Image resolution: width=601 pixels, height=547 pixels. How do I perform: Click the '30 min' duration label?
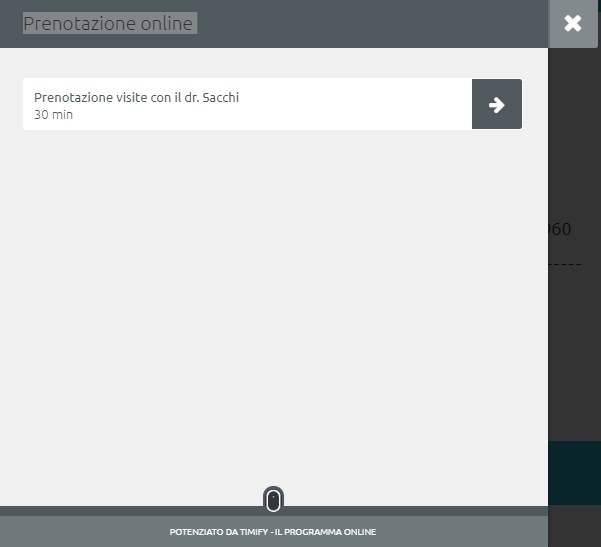pos(53,115)
